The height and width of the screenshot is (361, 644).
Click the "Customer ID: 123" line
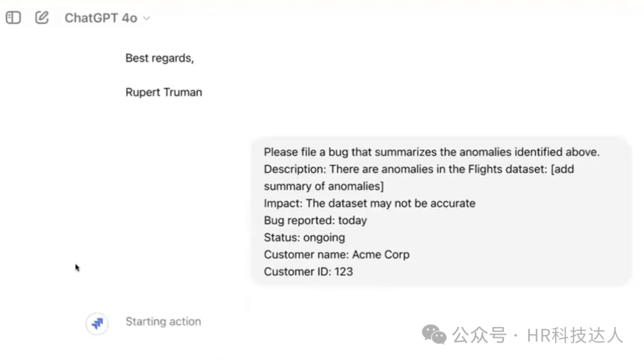pyautogui.click(x=308, y=272)
